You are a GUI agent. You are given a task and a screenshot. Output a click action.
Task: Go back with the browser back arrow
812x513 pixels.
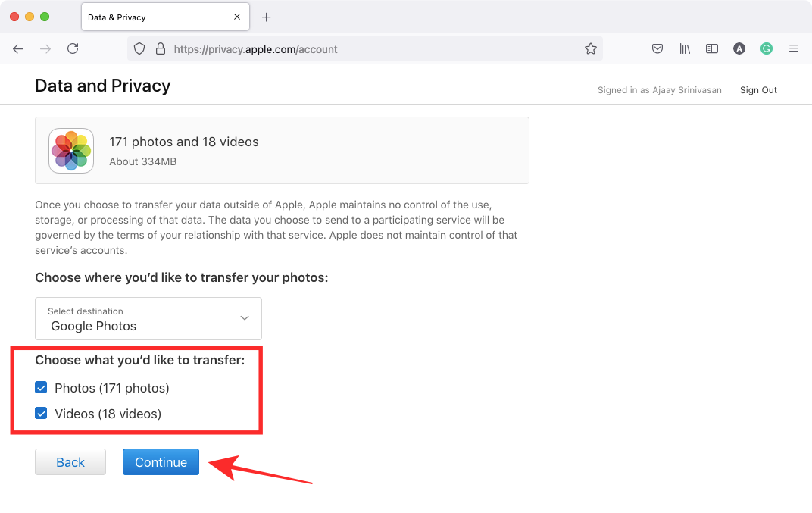(18, 48)
